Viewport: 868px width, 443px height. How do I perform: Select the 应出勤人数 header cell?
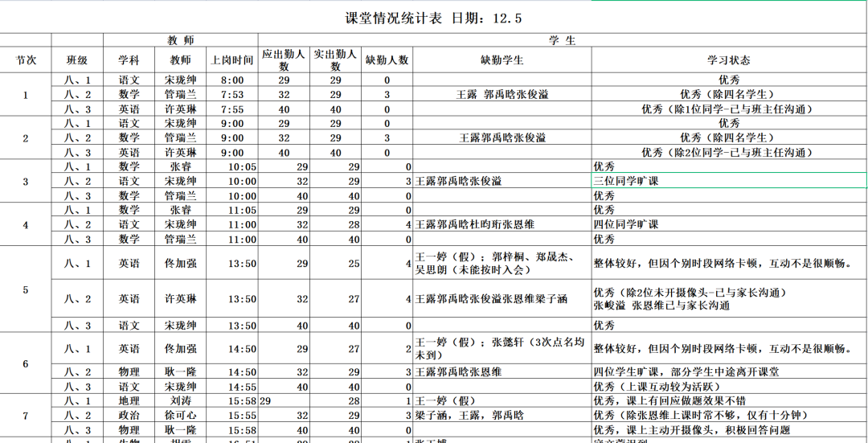point(284,59)
